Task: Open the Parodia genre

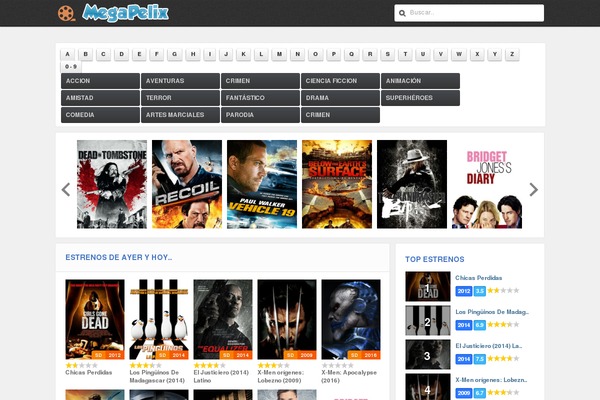Action: (260, 114)
